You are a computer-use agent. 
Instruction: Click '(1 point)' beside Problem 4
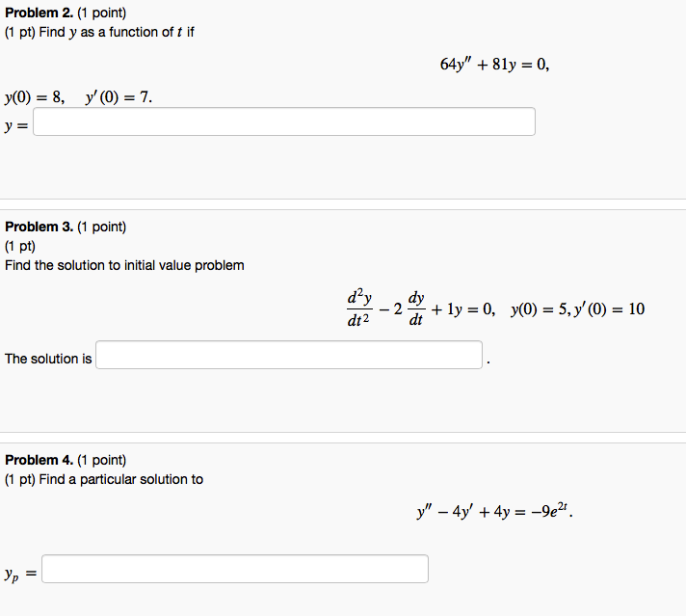[101, 461]
